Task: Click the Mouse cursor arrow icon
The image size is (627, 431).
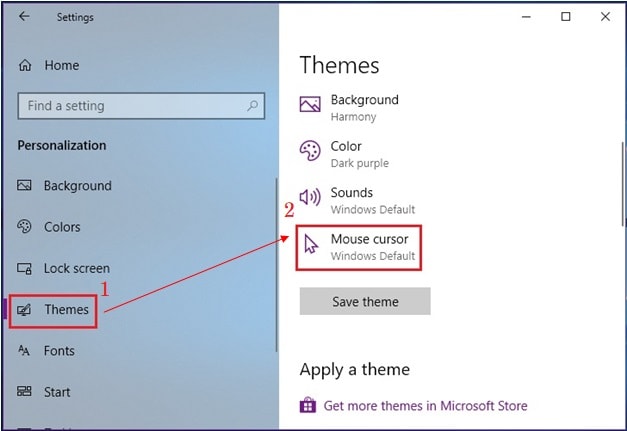Action: point(311,244)
